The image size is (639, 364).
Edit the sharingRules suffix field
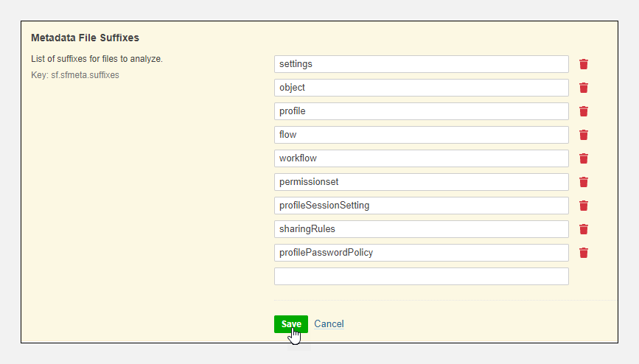[x=421, y=229]
